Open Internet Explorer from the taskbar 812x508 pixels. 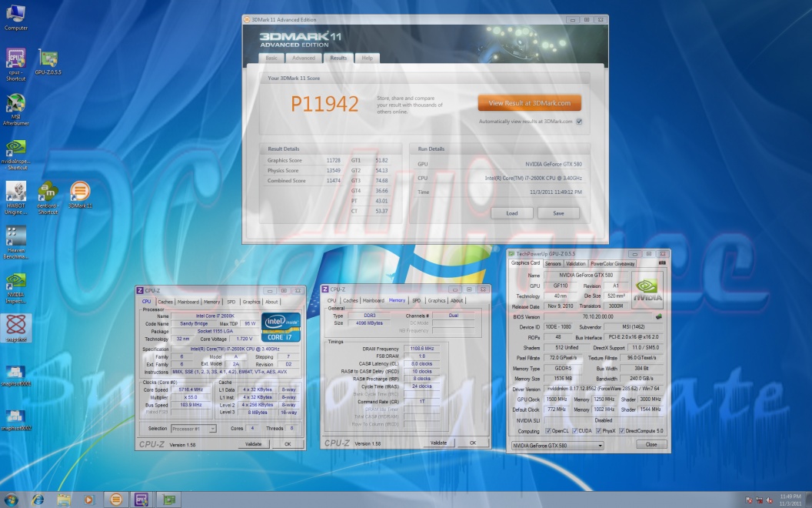tap(38, 500)
